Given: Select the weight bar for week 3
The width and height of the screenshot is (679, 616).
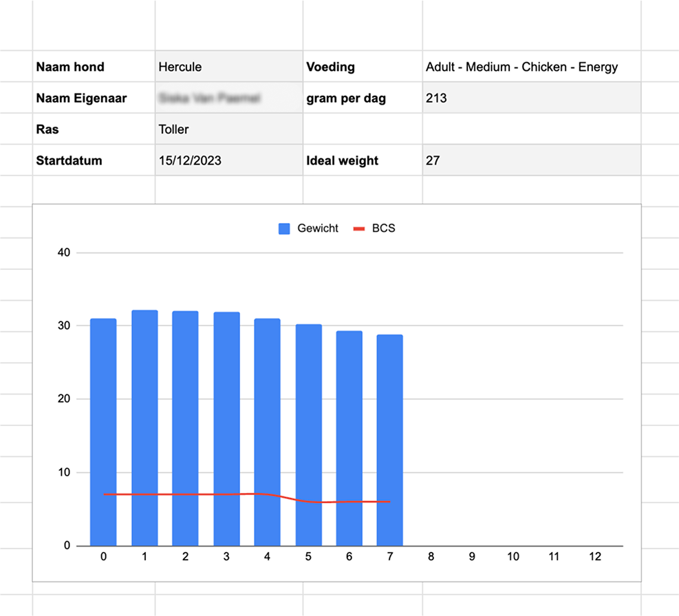Looking at the screenshot, I should (x=226, y=429).
